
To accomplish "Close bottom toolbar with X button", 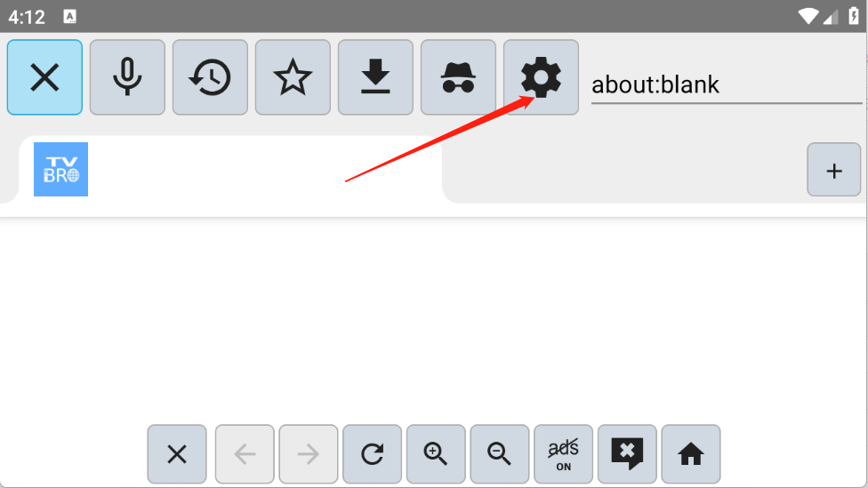I will click(177, 454).
